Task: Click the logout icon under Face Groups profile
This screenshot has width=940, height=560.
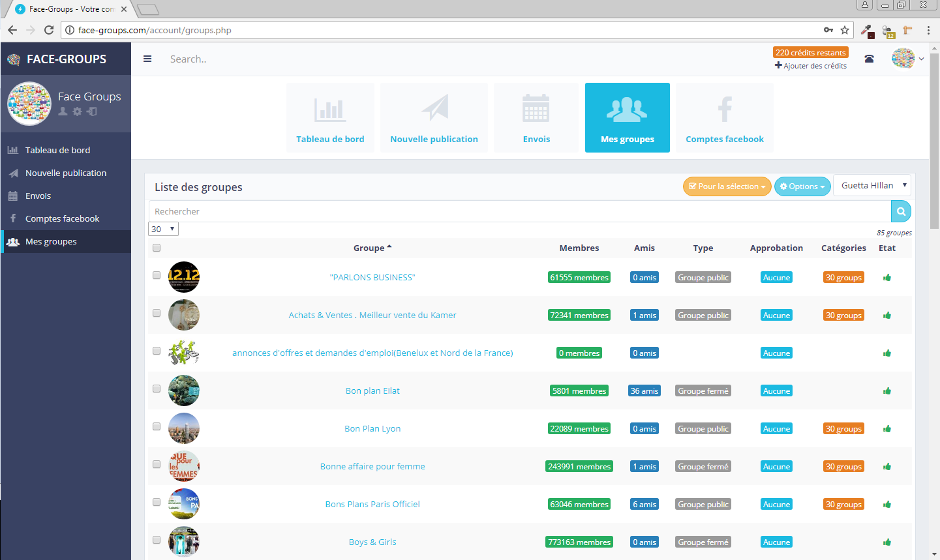Action: 92,111
